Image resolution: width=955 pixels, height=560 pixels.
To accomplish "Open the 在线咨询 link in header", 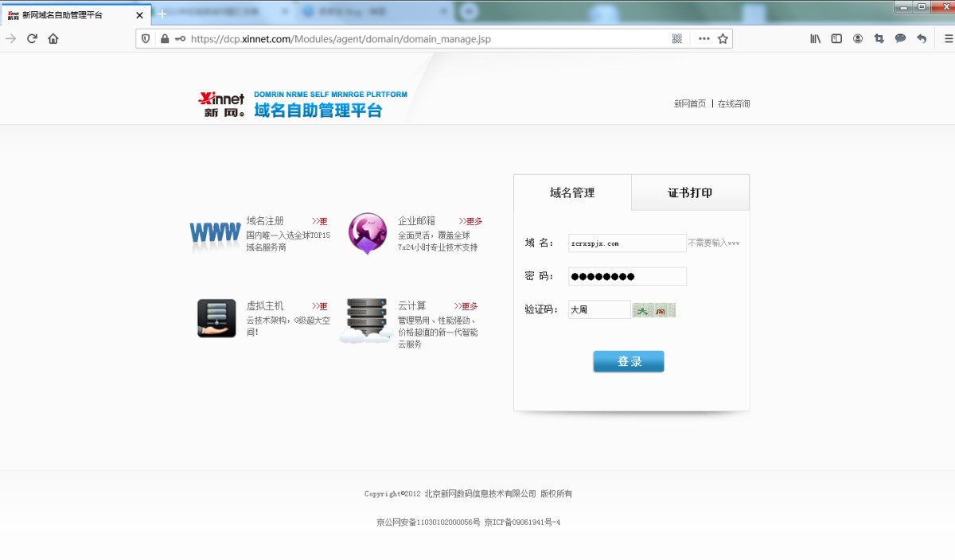I will [734, 103].
